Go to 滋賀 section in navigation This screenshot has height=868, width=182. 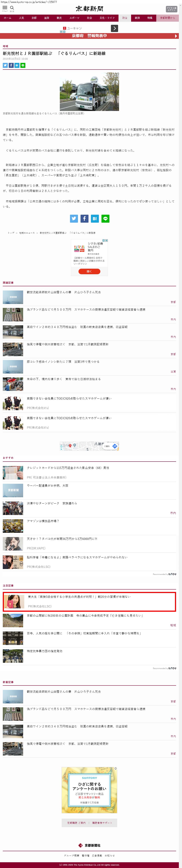47,18
